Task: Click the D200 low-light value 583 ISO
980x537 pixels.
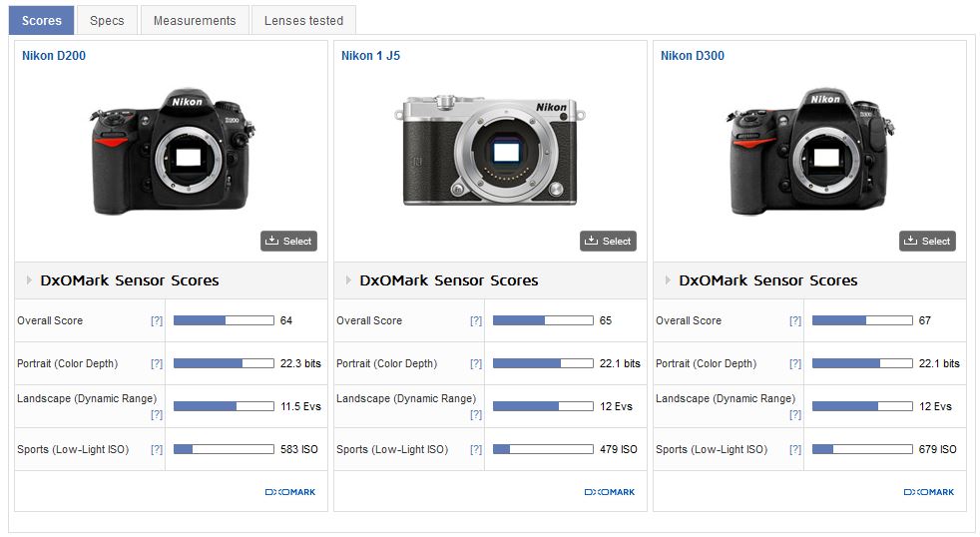Action: [x=299, y=449]
